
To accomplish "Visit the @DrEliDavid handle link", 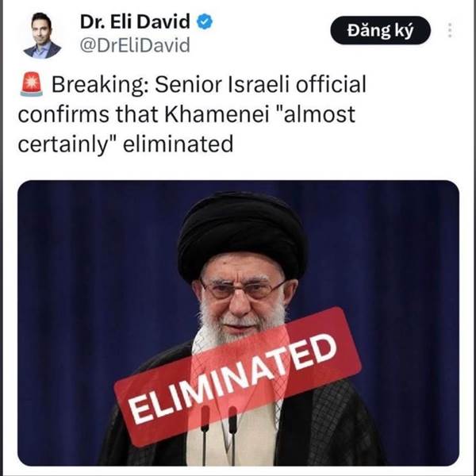I will pyautogui.click(x=135, y=45).
